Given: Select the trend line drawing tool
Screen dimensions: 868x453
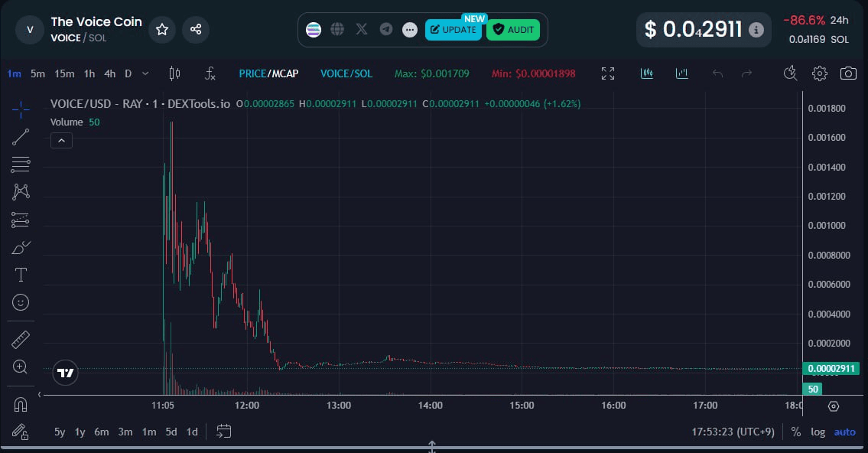Looking at the screenshot, I should tap(21, 137).
